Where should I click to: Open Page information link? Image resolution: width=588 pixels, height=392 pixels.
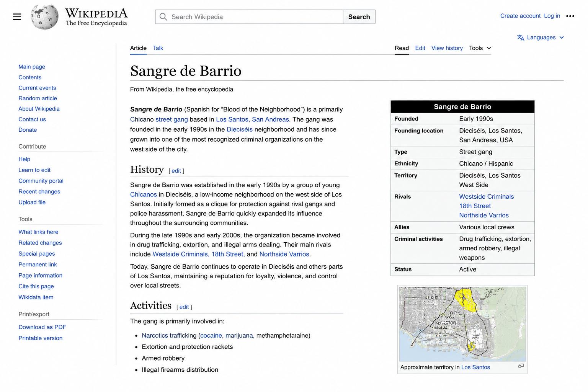pyautogui.click(x=40, y=275)
